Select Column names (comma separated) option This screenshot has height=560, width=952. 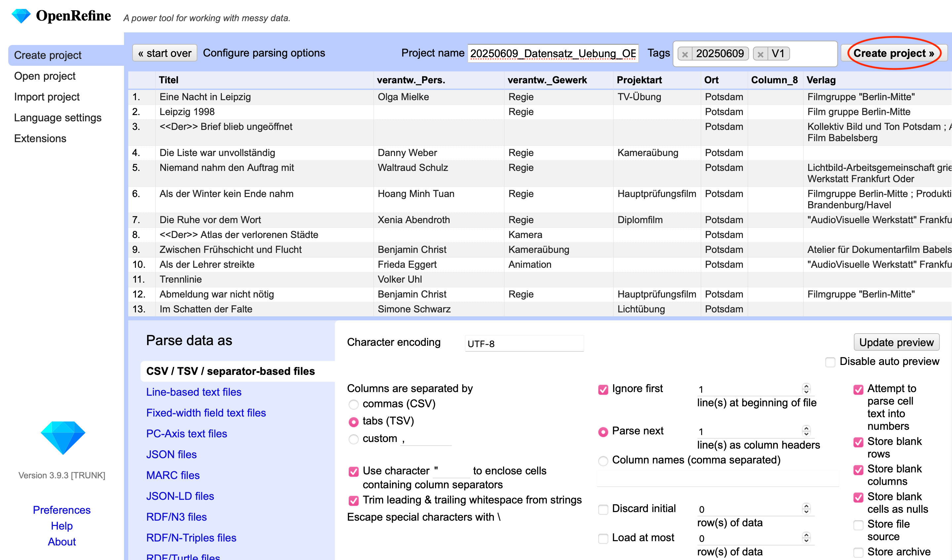603,460
